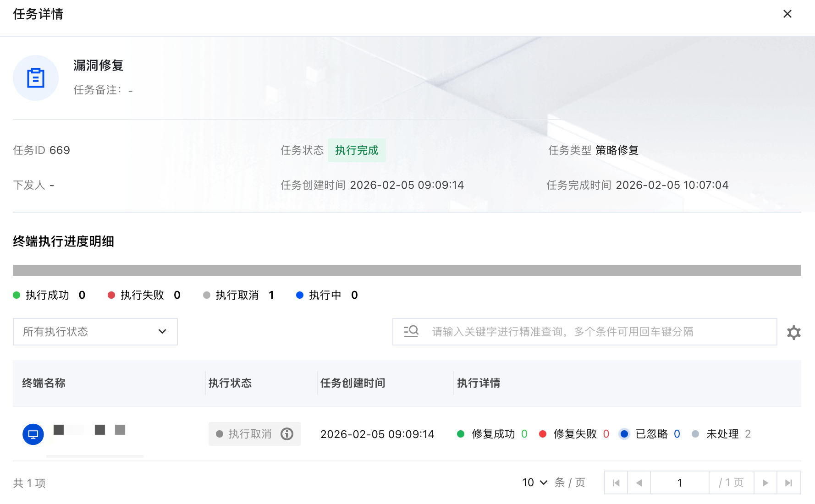Click the 漏洞修复 task title

click(x=99, y=66)
